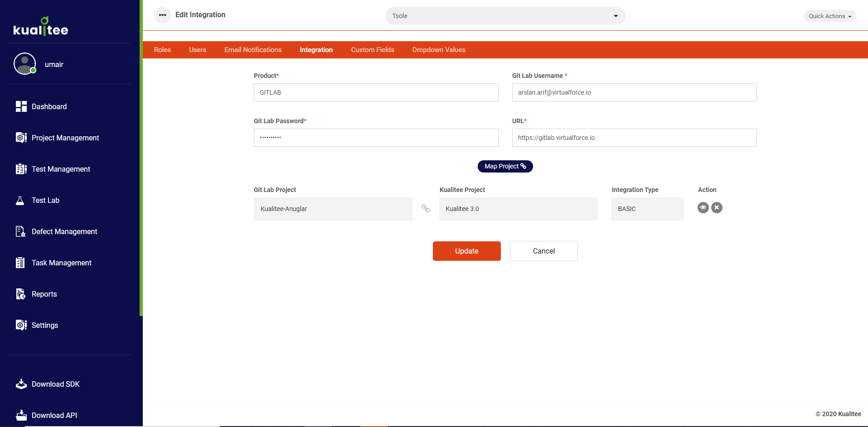Click the Product field showing GITLAB
Image resolution: width=868 pixels, height=427 pixels.
coord(376,92)
